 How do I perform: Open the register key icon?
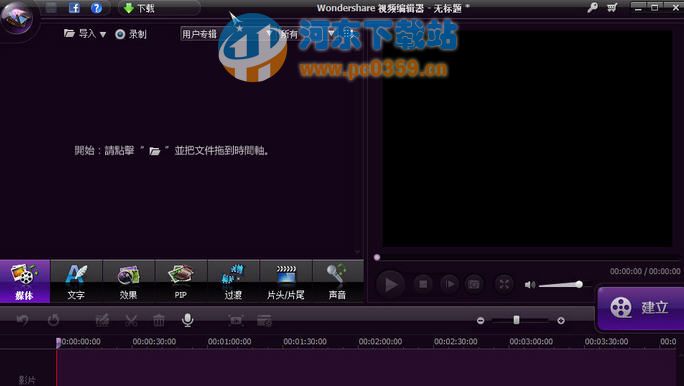tap(592, 7)
